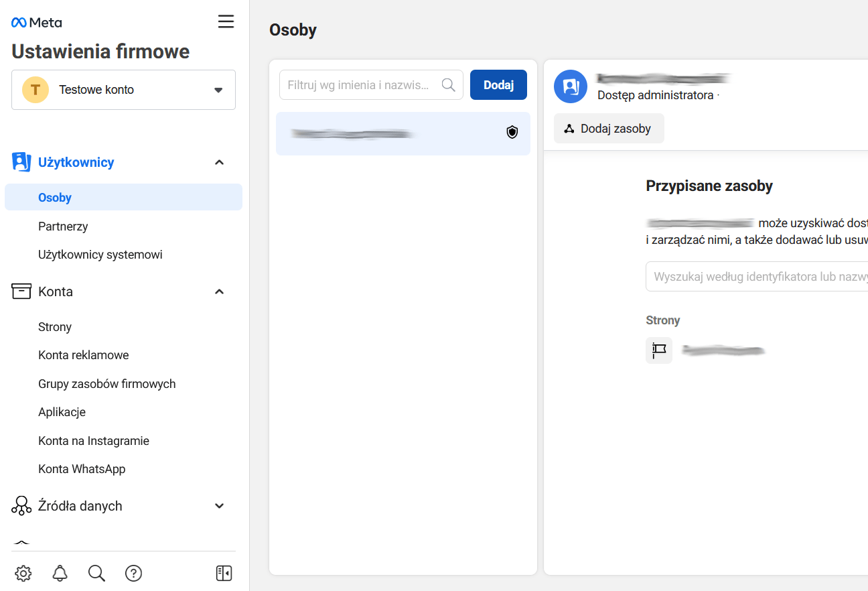Click the user profile avatar icon
This screenshot has height=591, width=868.
point(571,86)
